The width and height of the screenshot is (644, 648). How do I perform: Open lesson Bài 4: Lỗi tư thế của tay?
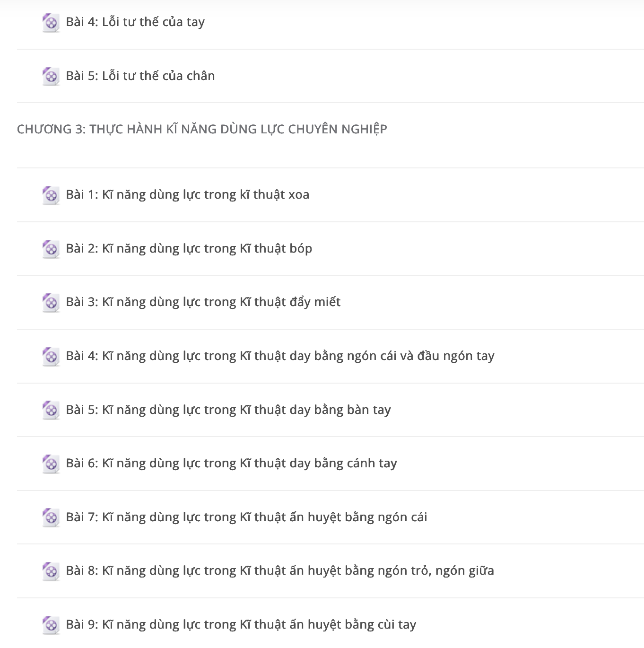(135, 22)
